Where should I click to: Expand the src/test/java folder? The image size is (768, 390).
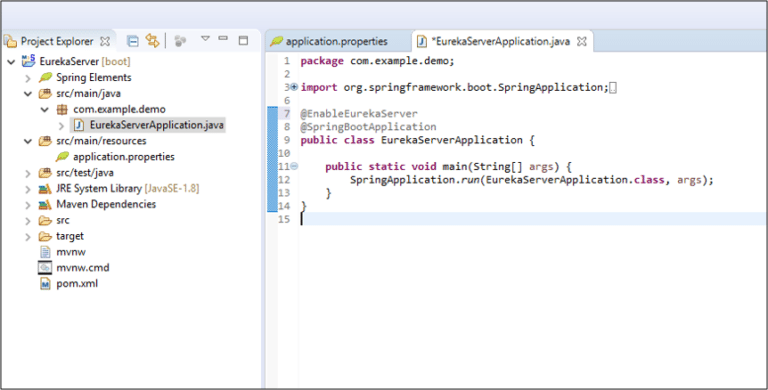pos(28,173)
